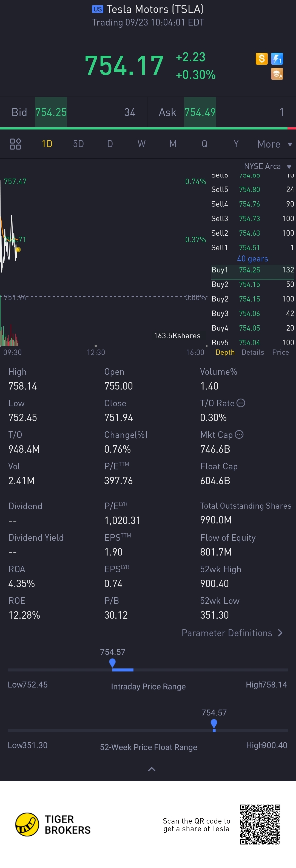Select the Sell1 row at 754.51

click(253, 247)
